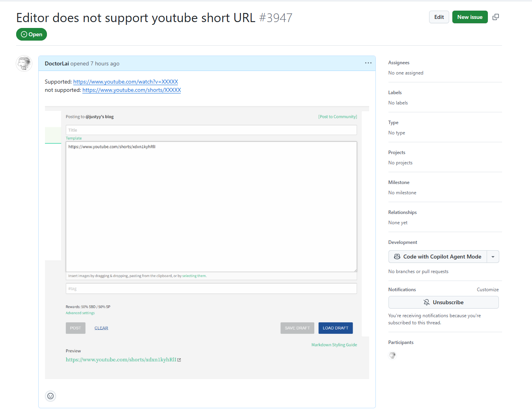Click Customize next to Notifications
The width and height of the screenshot is (532, 411).
[x=487, y=290]
